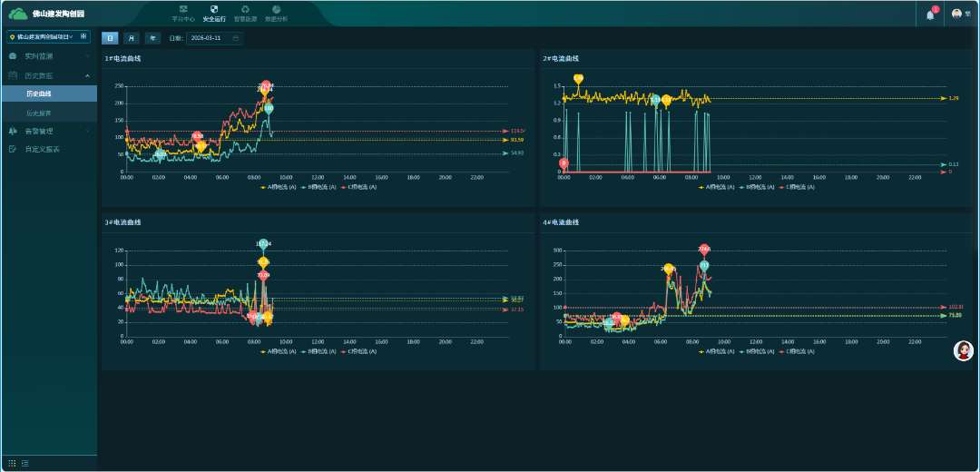
Task: Toggle C相电流 legend in 4# chart
Action: (x=796, y=351)
